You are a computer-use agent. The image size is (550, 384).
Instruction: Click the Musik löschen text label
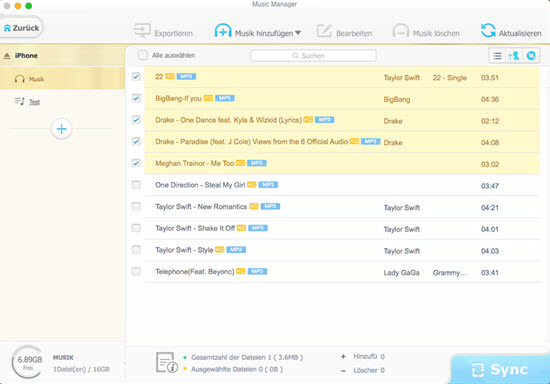436,33
